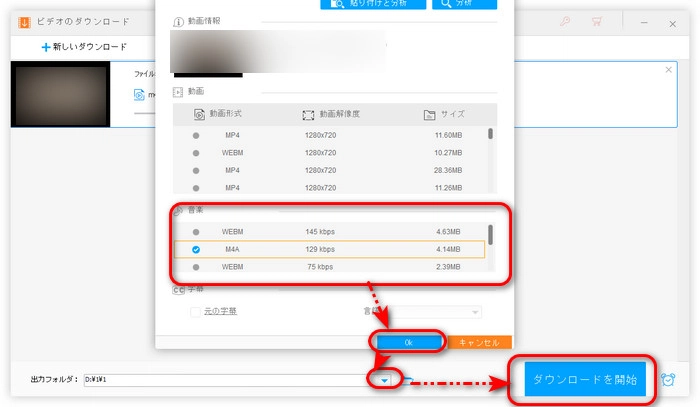The height and width of the screenshot is (407, 700).
Task: Select the WEBM 10.27MB video radio
Action: [196, 153]
